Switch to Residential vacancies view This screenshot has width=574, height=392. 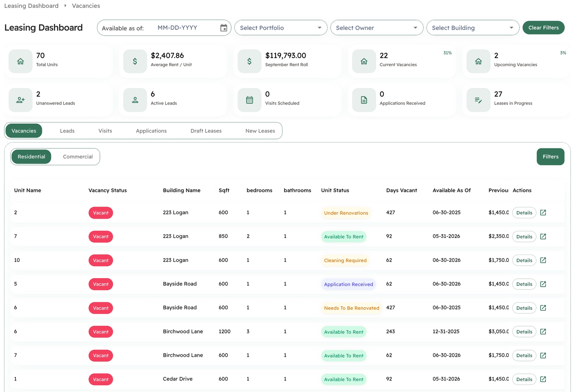(x=31, y=157)
